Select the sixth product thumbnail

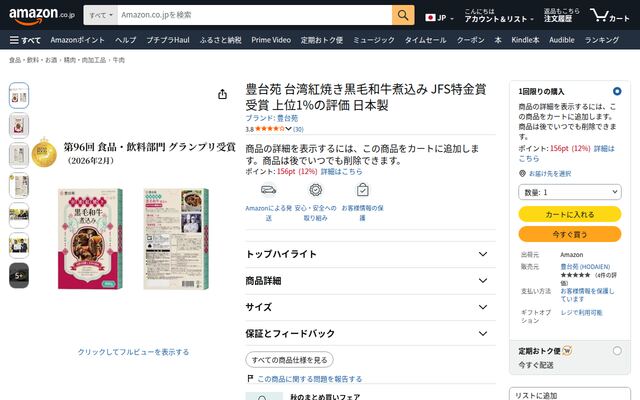pyautogui.click(x=19, y=245)
